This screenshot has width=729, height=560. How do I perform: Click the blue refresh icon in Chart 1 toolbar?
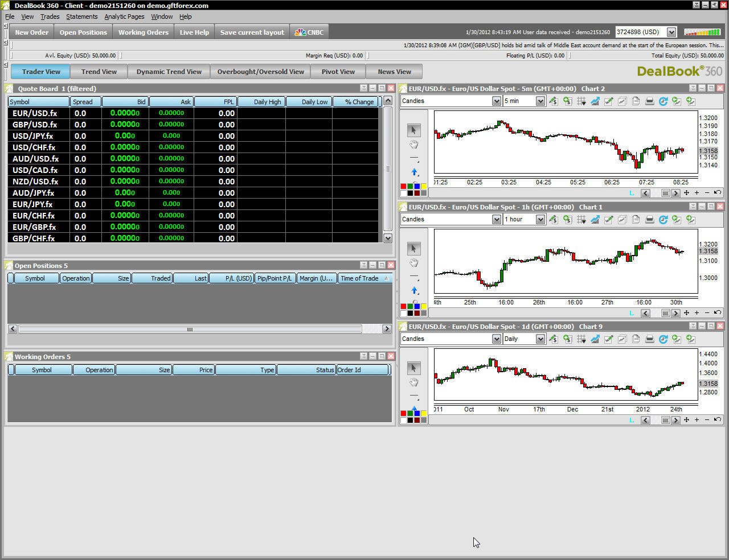(663, 220)
